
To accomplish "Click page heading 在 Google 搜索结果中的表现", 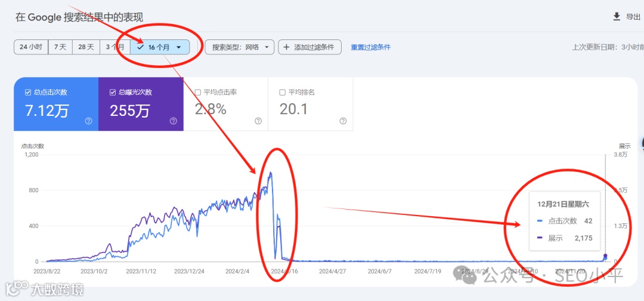I will pos(79,17).
